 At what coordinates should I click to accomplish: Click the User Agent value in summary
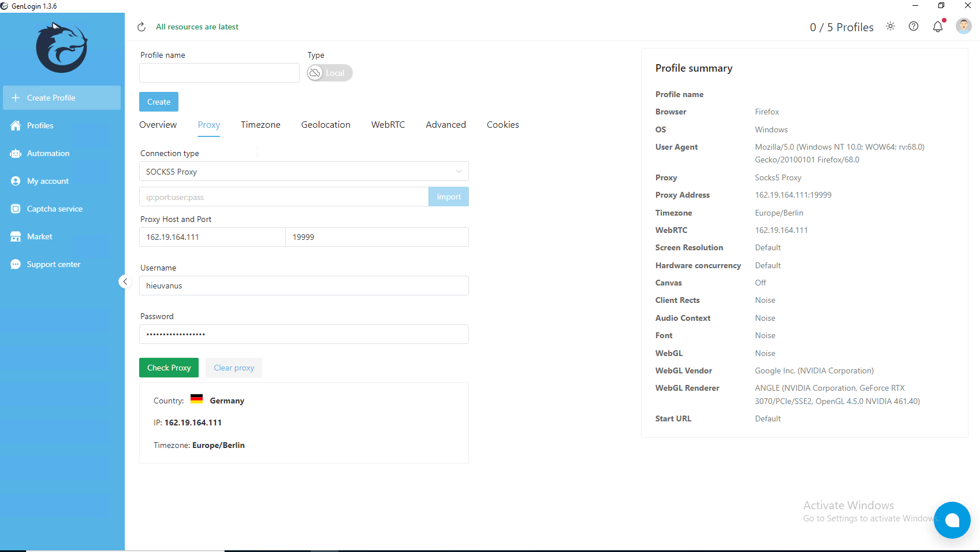pos(840,153)
